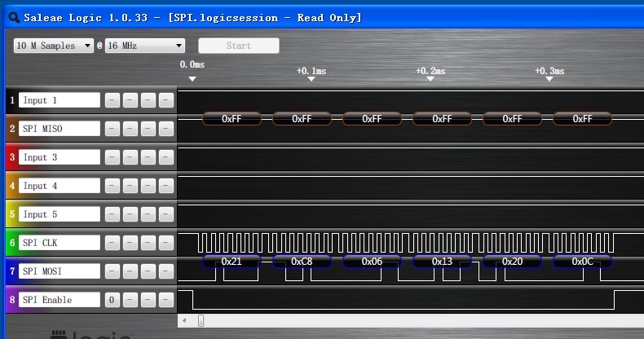
Task: Toggle last trigger button on SPI CLK channel
Action: (166, 243)
